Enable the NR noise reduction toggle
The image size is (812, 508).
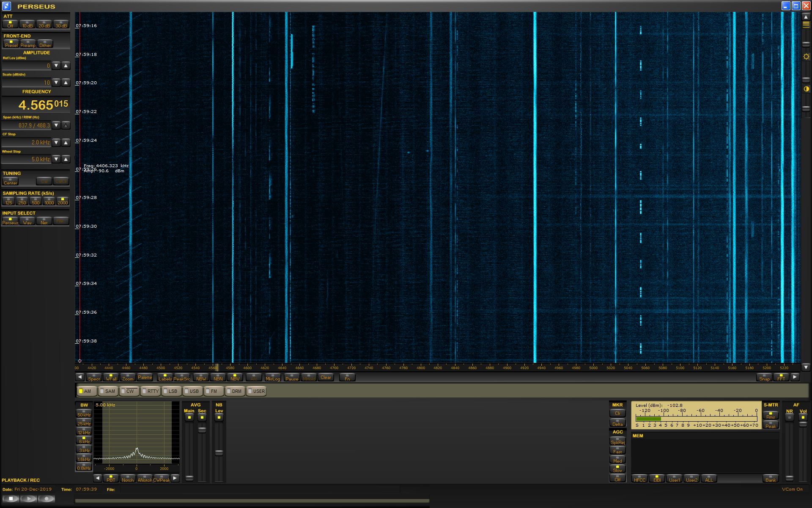(789, 417)
